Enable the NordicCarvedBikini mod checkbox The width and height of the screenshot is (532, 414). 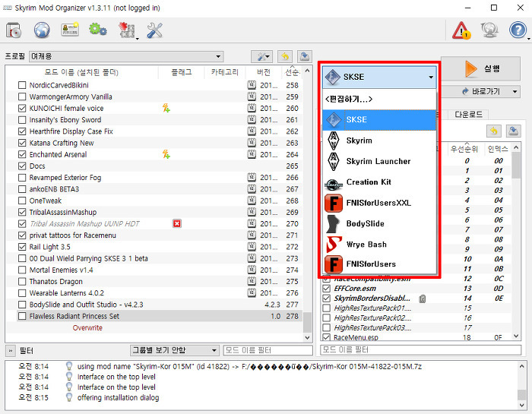click(22, 85)
